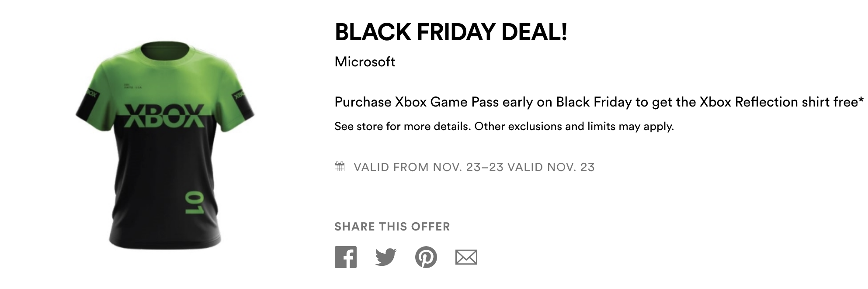This screenshot has width=868, height=289.
Task: Click the large XBOX logo on shirt chest
Action: 164,116
